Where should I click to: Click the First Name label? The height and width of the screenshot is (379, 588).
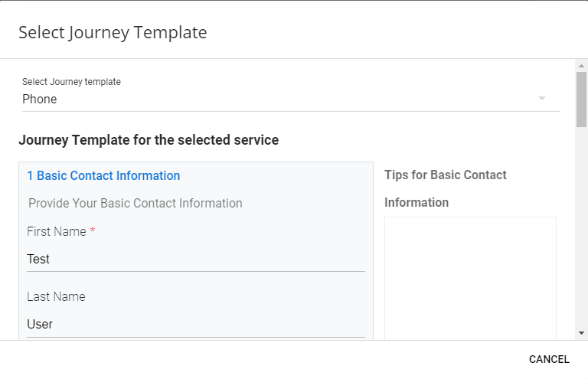[57, 231]
